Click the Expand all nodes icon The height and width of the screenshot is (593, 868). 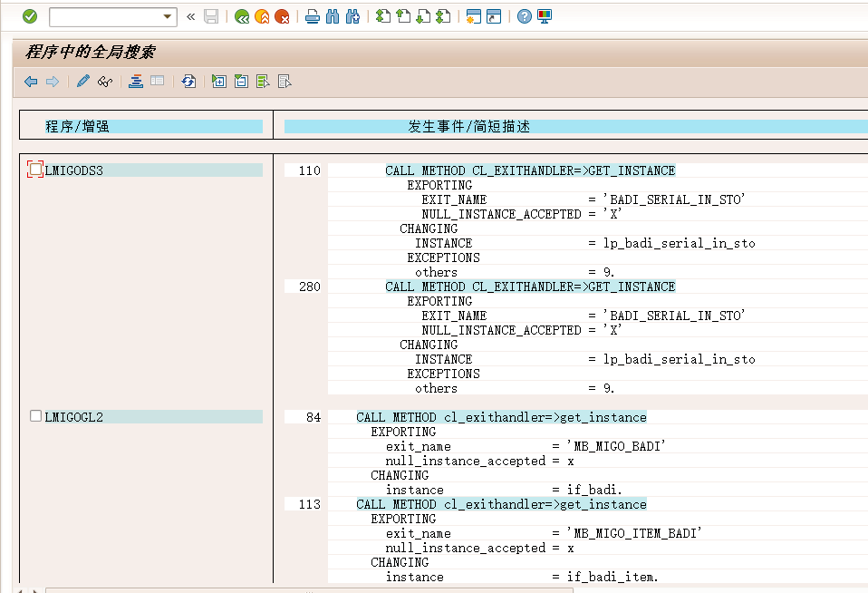[x=218, y=82]
